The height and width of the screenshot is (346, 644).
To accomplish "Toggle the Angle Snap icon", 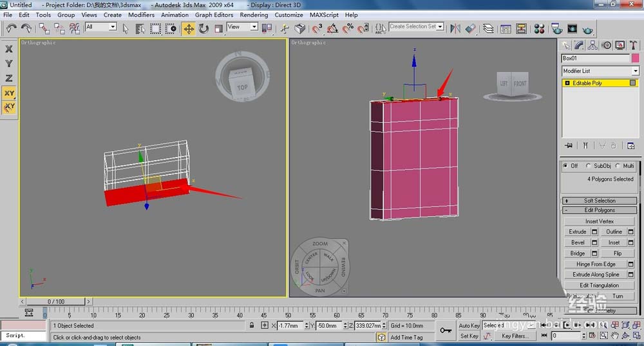I will point(332,28).
